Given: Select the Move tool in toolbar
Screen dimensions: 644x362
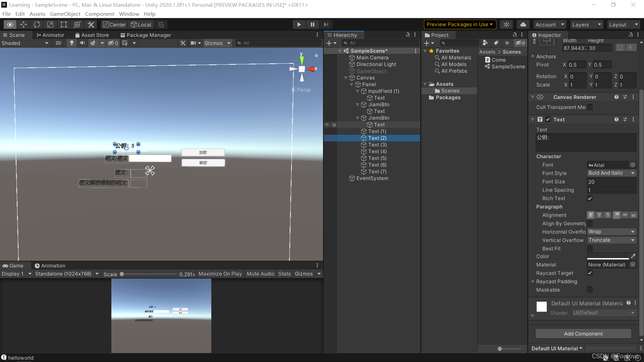Looking at the screenshot, I should tap(23, 24).
